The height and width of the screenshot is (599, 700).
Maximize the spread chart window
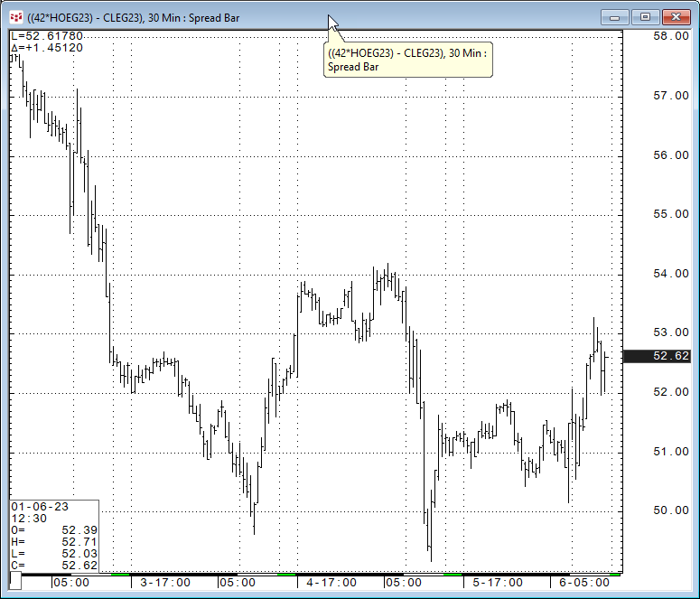click(x=645, y=17)
